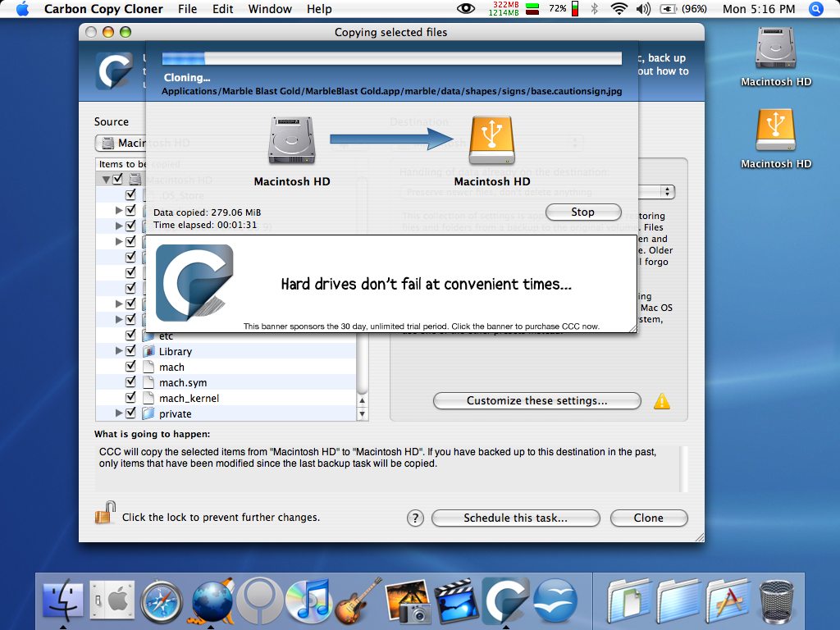Click the What is going to happen description
The height and width of the screenshot is (630, 840).
(388, 468)
